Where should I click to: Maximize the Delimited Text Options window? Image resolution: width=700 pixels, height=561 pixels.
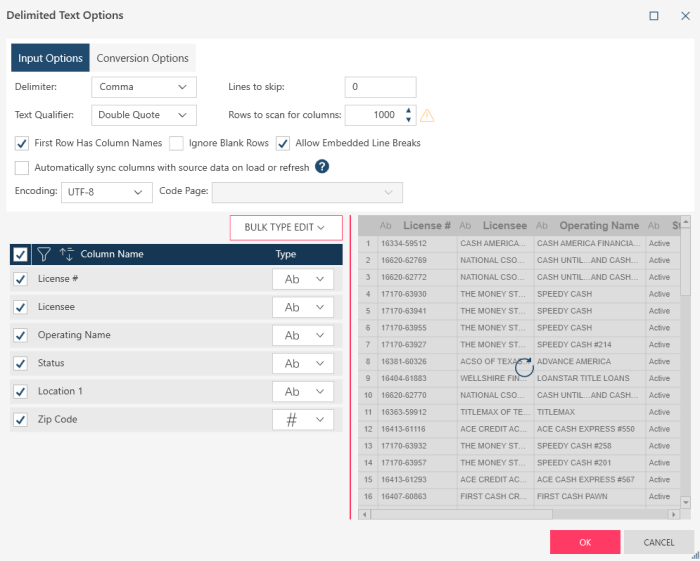(x=654, y=16)
